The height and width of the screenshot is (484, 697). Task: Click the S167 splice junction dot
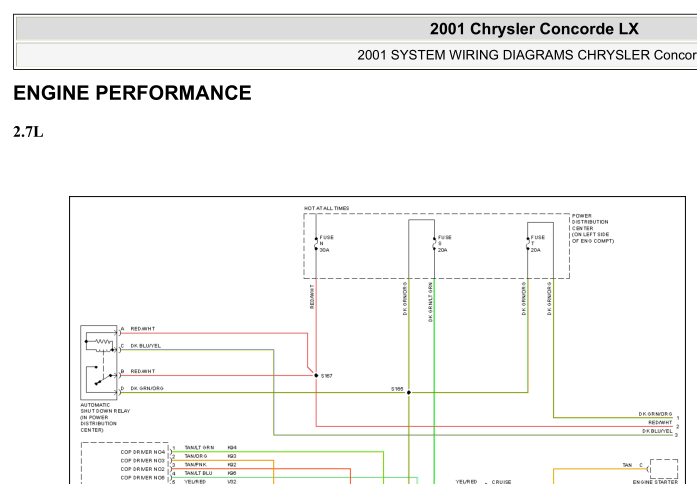[x=316, y=376]
